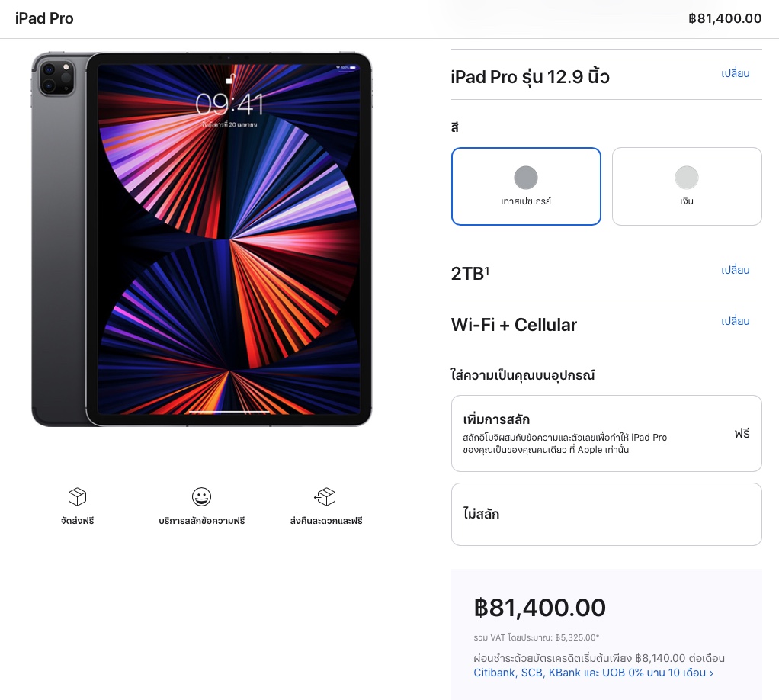779x700 pixels.
Task: Select the ไม่สลัก no engraving option
Action: (606, 514)
